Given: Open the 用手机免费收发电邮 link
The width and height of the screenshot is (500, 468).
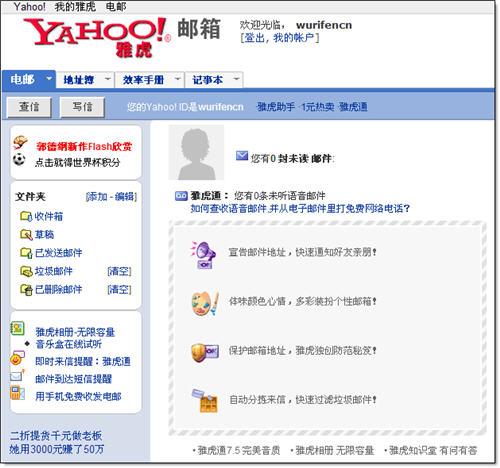Looking at the screenshot, I should pos(78,396).
